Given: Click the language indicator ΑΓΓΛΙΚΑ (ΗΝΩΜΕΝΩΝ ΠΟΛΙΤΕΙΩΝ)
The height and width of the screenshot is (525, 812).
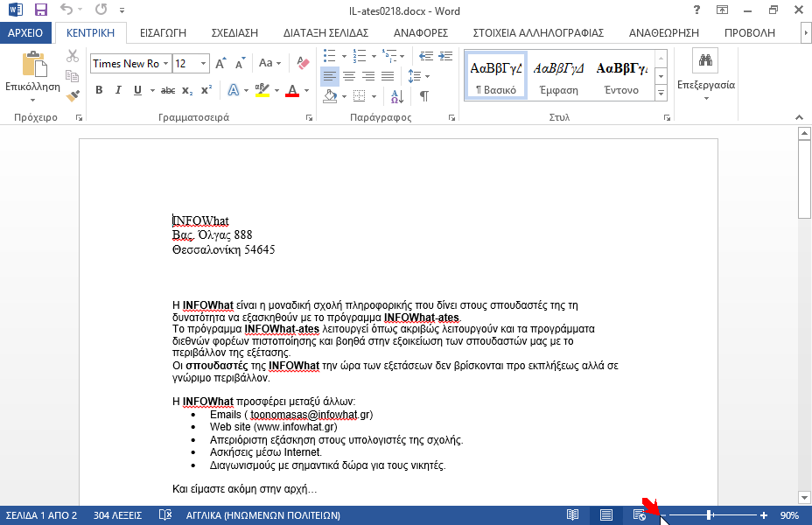Looking at the screenshot, I should click(263, 515).
